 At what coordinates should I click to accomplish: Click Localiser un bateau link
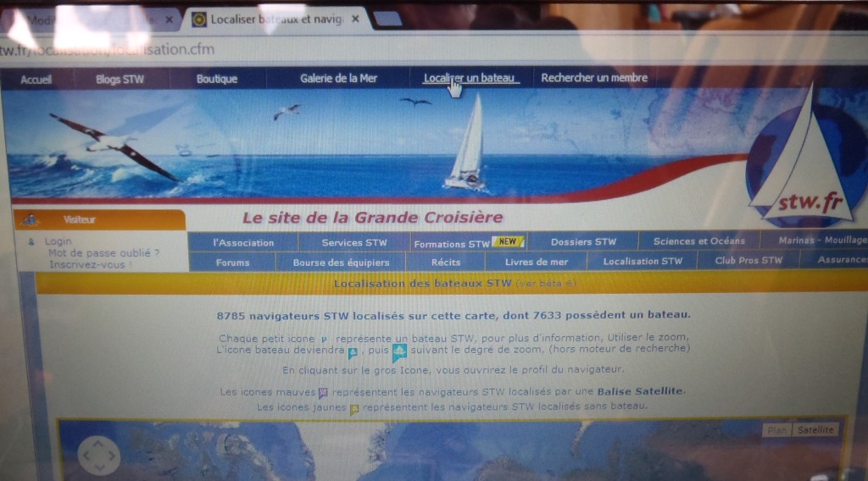(470, 78)
